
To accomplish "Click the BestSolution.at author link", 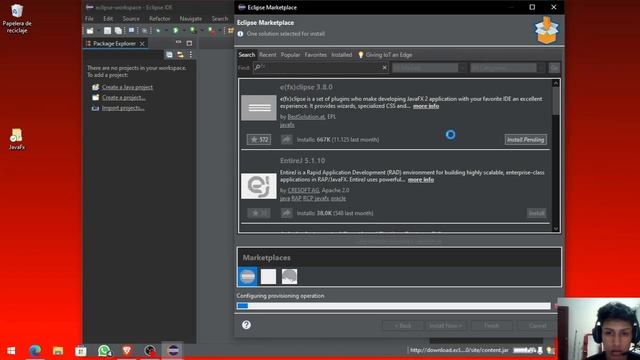I will (x=306, y=117).
